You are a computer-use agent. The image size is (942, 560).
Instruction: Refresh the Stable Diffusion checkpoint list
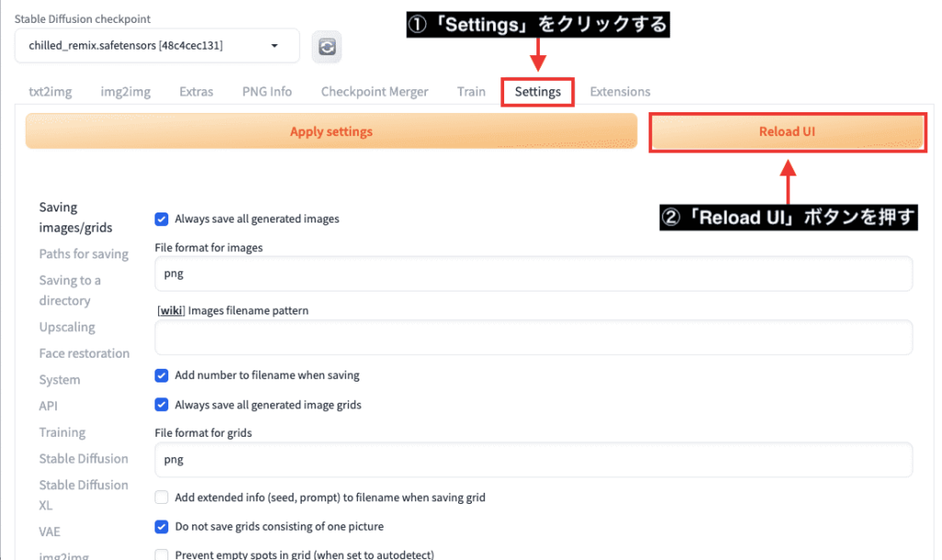coord(327,46)
